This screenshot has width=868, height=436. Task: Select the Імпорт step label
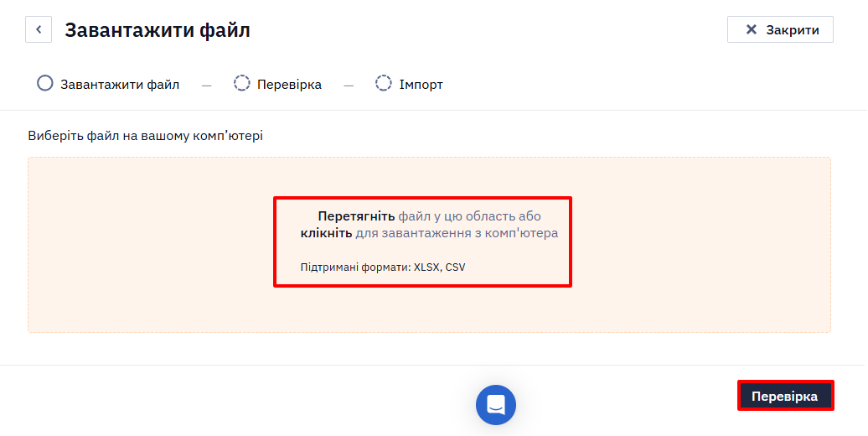(421, 85)
